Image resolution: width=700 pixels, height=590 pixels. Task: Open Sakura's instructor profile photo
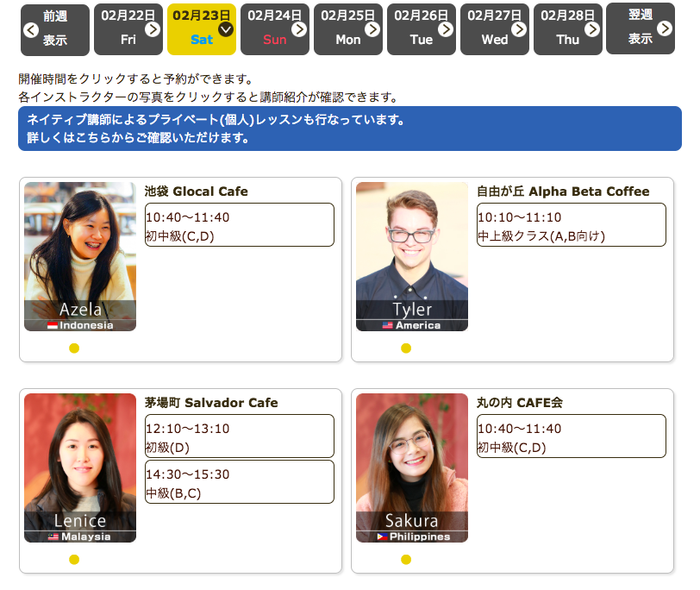pos(411,467)
